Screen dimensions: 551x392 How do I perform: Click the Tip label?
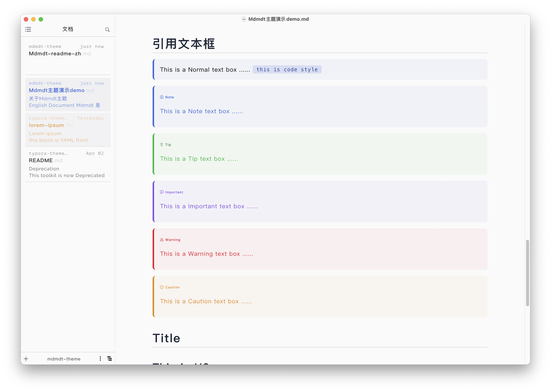point(168,145)
